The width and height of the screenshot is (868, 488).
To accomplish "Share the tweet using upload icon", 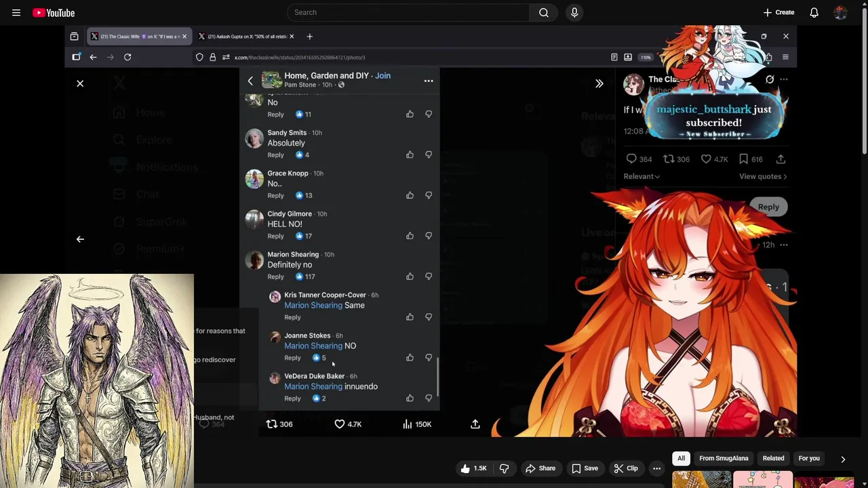I will (475, 424).
